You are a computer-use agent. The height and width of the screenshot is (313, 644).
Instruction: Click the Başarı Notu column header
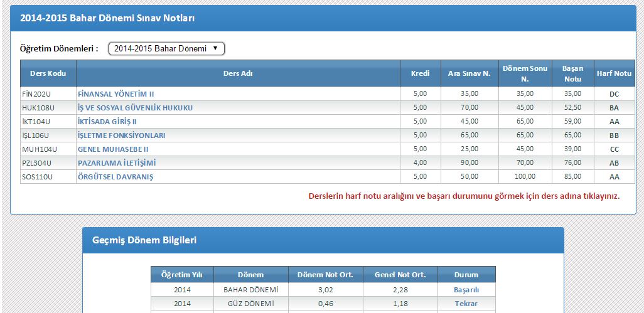point(572,73)
